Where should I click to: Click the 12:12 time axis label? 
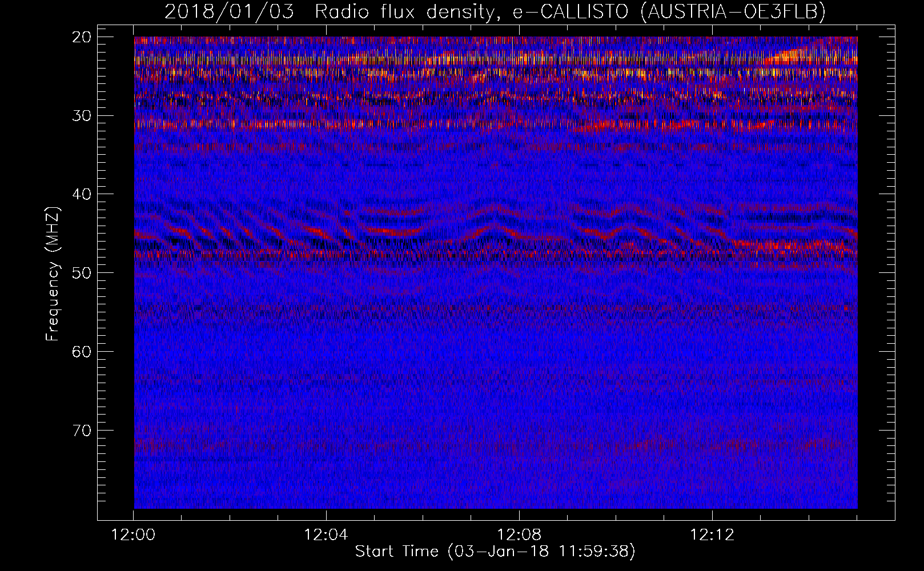click(712, 535)
